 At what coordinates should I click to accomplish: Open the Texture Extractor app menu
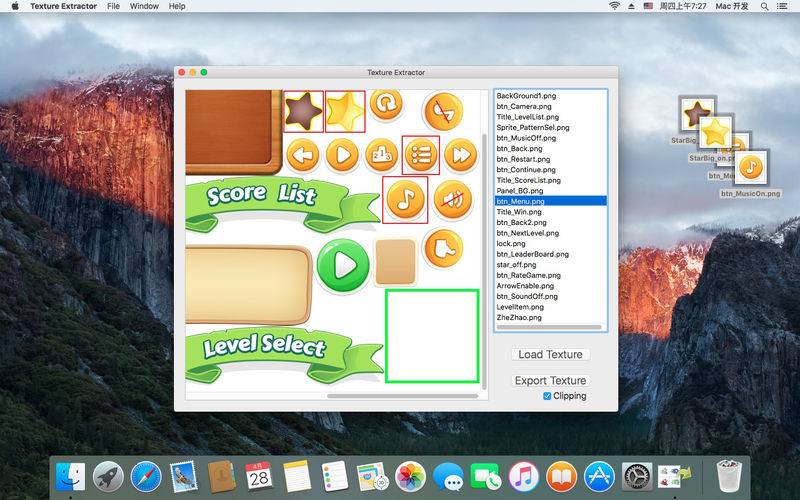[63, 6]
